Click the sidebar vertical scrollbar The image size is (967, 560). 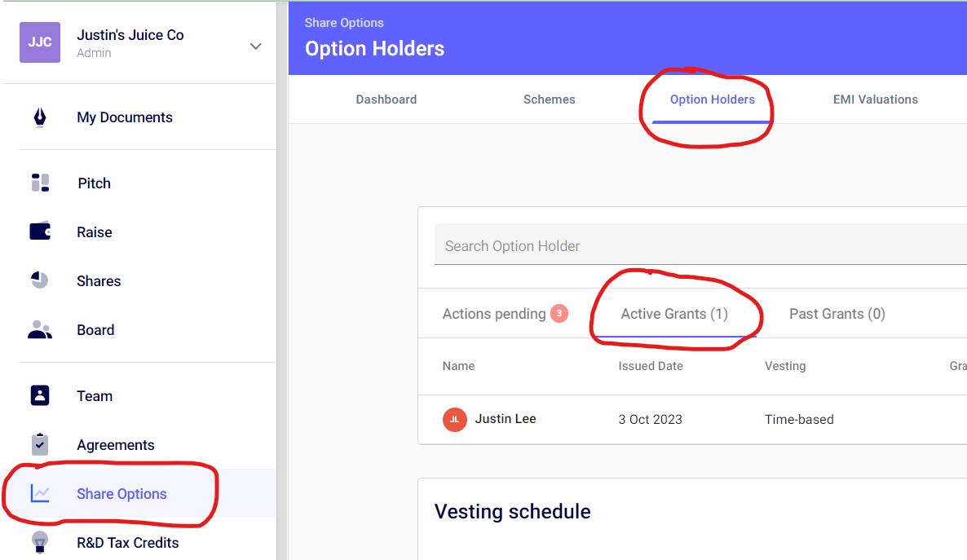pos(282,277)
